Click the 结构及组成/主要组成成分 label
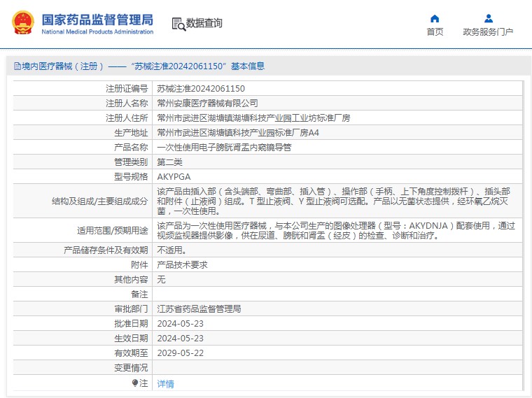The height and width of the screenshot is (398, 532). [99, 201]
